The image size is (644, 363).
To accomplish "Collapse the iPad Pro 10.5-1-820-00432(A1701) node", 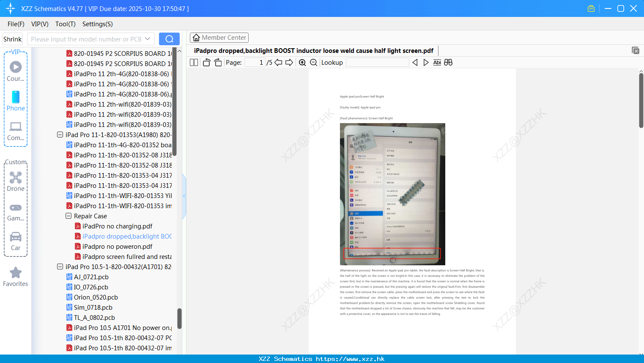I will click(x=60, y=267).
